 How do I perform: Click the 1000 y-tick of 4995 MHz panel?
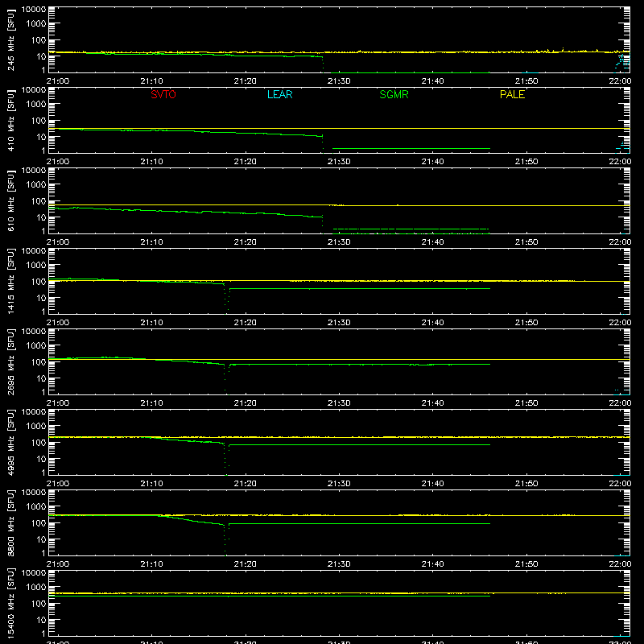[x=36, y=427]
